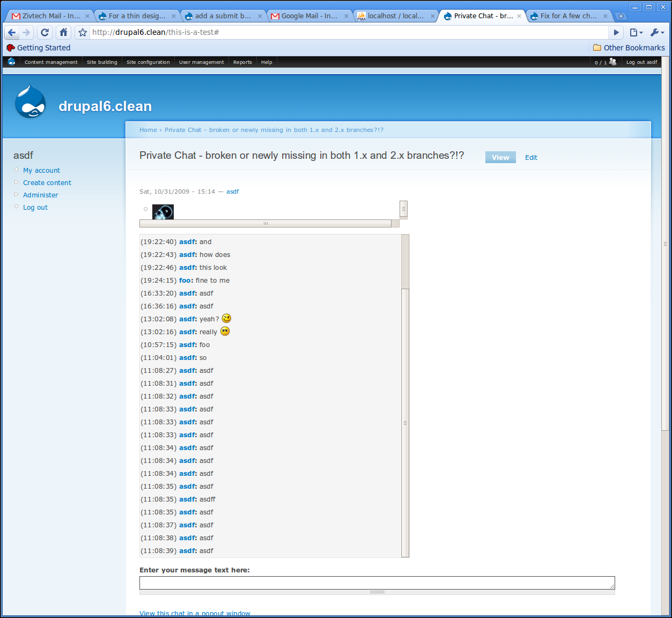Click the sunglasses smiley after 'really'
The image size is (672, 618).
pyautogui.click(x=225, y=332)
